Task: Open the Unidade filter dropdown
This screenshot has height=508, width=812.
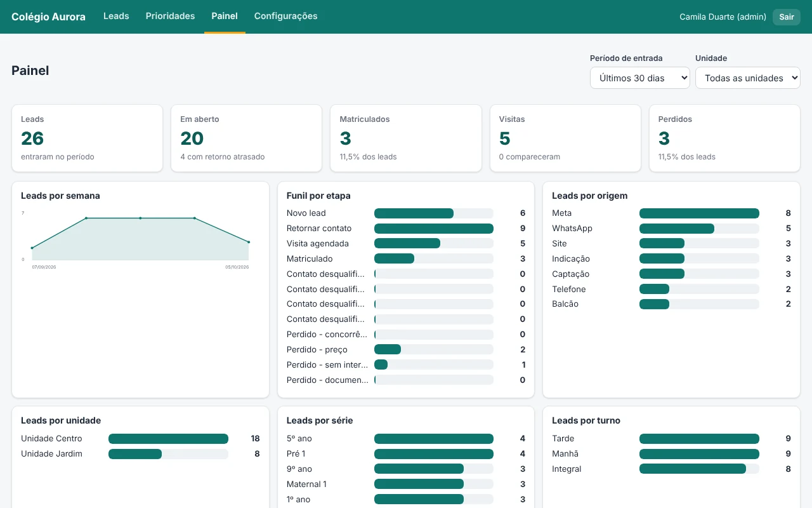Action: point(748,78)
